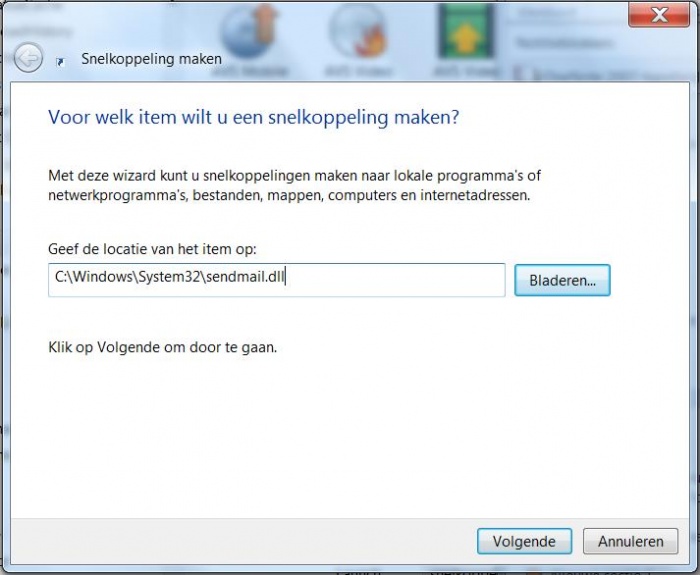The height and width of the screenshot is (575, 700).
Task: Click the blurred globe with flame icon
Action: [x=358, y=31]
